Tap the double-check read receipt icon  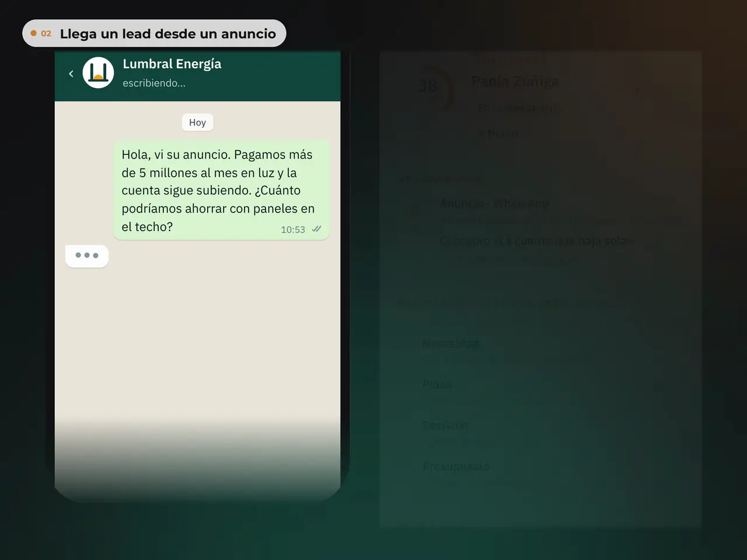[316, 229]
